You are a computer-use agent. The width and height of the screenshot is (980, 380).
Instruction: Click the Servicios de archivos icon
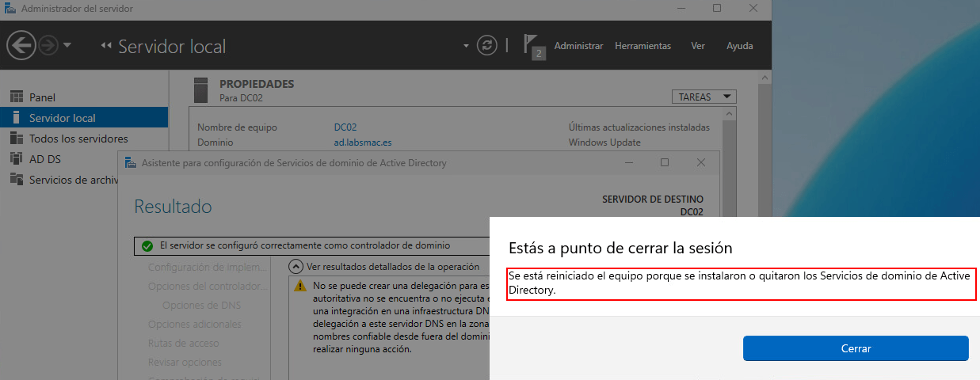pos(16,180)
